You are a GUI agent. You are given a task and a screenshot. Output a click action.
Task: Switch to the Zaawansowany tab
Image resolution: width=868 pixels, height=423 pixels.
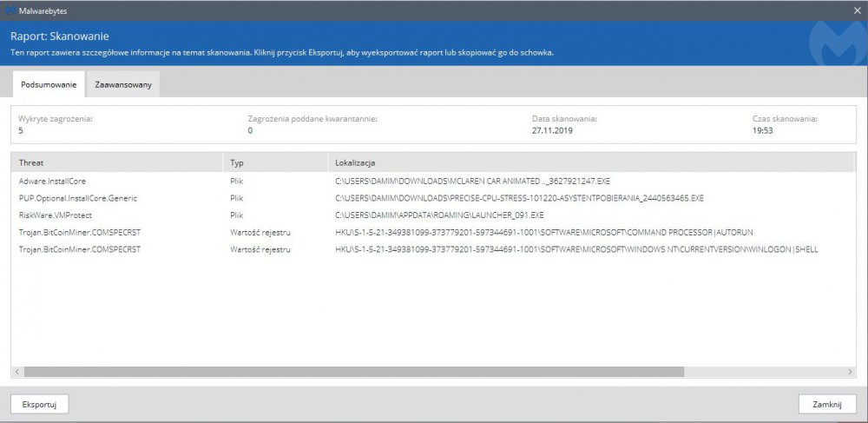[x=123, y=84]
